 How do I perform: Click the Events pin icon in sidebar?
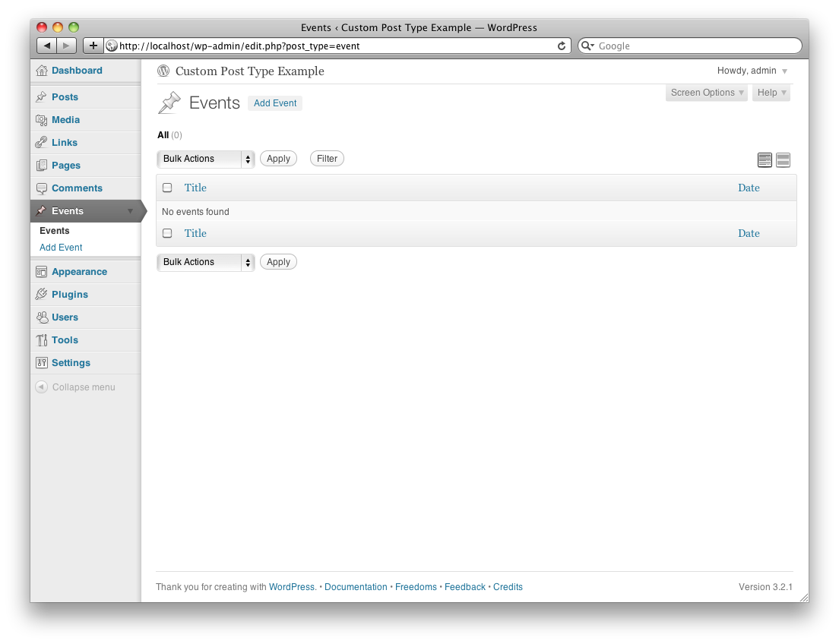point(41,211)
